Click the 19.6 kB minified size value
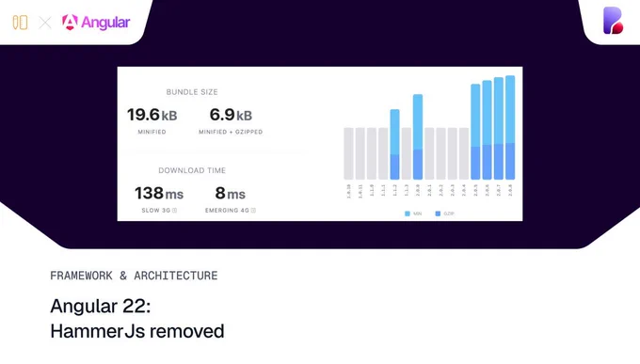 click(152, 115)
